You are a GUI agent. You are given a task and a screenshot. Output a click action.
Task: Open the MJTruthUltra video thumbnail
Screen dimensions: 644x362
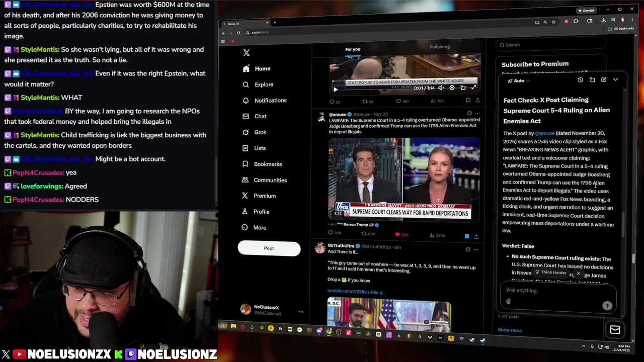point(389,311)
